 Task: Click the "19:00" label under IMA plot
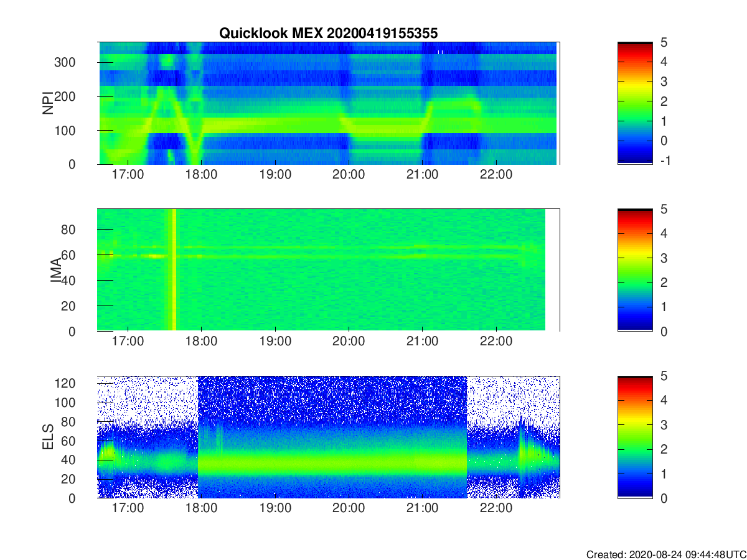tap(275, 342)
